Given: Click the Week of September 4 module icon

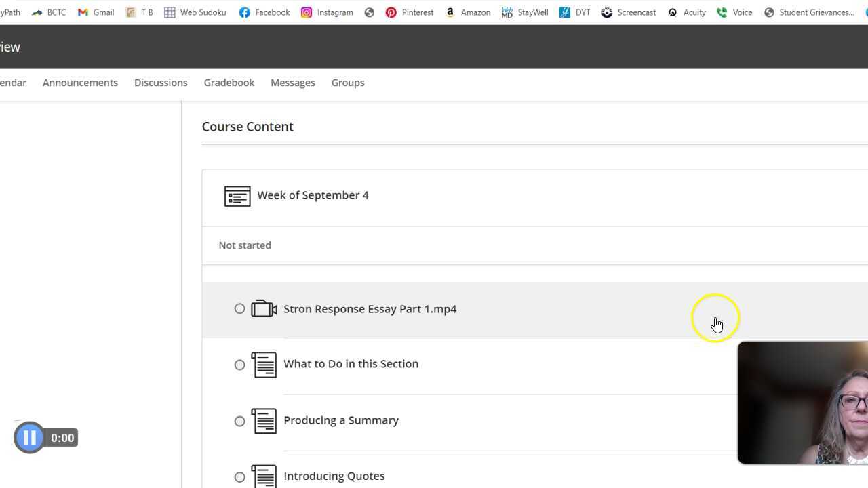Looking at the screenshot, I should coord(237,196).
